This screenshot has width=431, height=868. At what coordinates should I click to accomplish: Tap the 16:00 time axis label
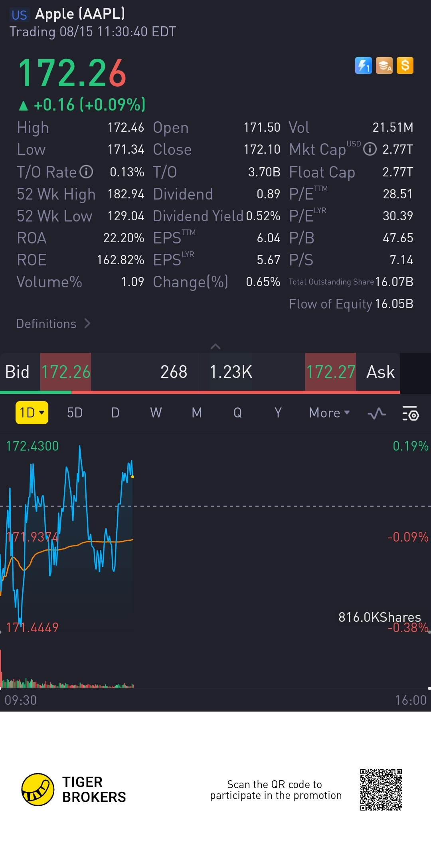click(411, 700)
